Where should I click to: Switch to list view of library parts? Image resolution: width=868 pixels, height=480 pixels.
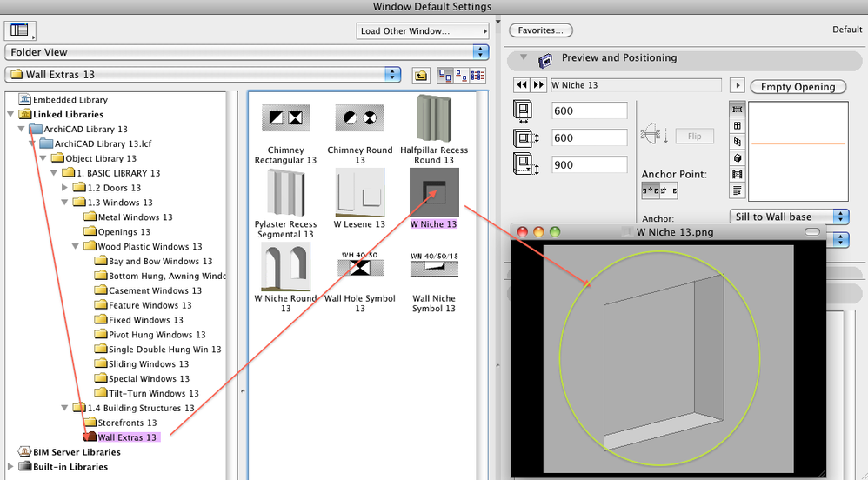pos(477,76)
